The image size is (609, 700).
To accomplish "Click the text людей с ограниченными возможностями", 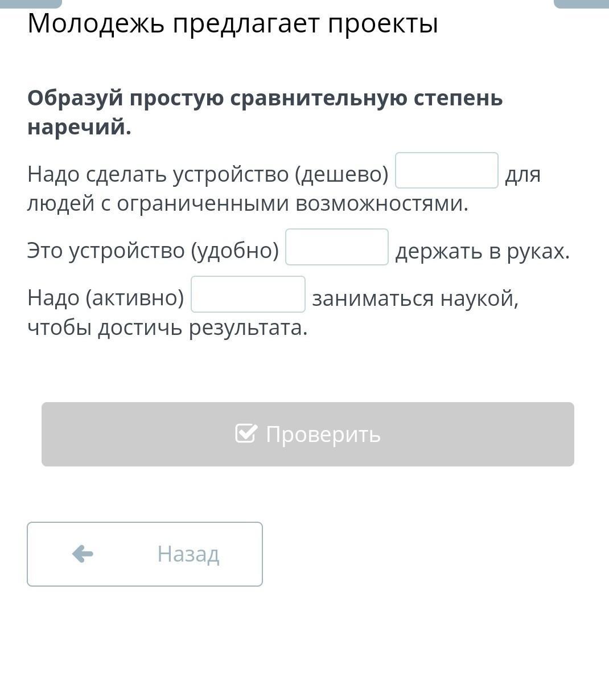I will 248,203.
